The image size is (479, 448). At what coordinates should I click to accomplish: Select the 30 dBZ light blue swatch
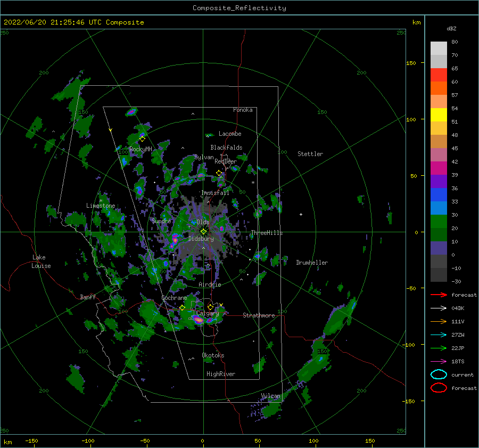pos(439,208)
